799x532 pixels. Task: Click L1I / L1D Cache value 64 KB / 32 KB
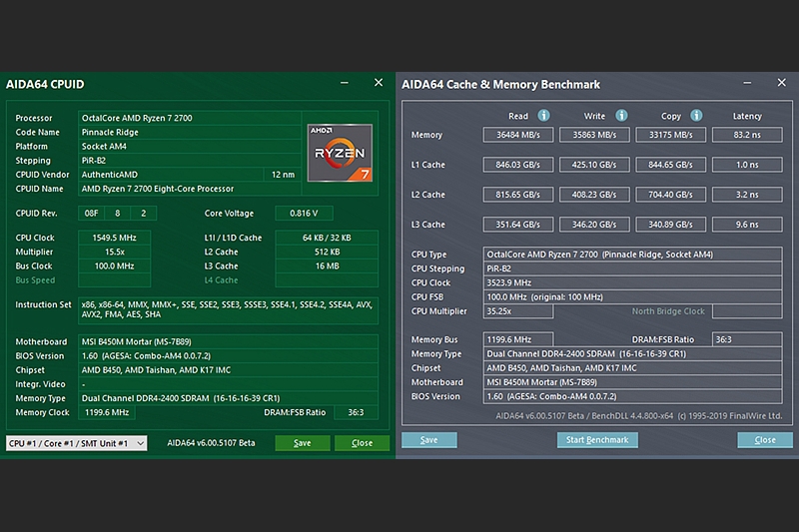click(327, 238)
